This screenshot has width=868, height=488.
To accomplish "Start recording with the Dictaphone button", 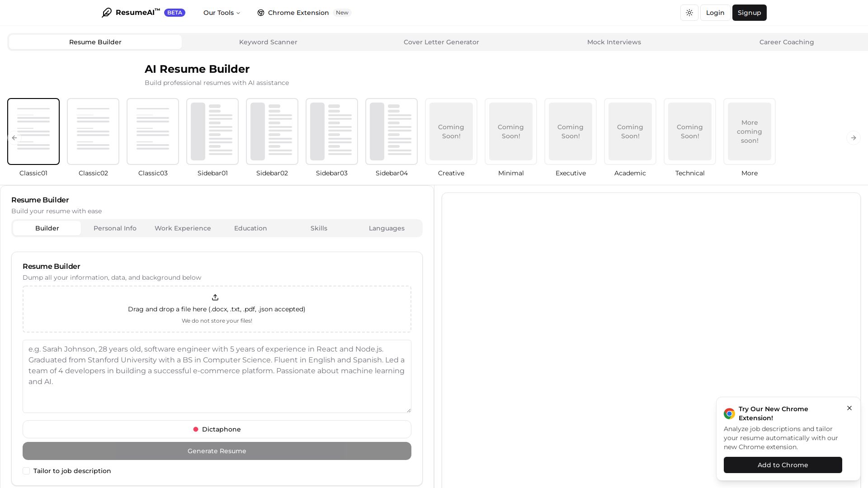I will pos(217,429).
